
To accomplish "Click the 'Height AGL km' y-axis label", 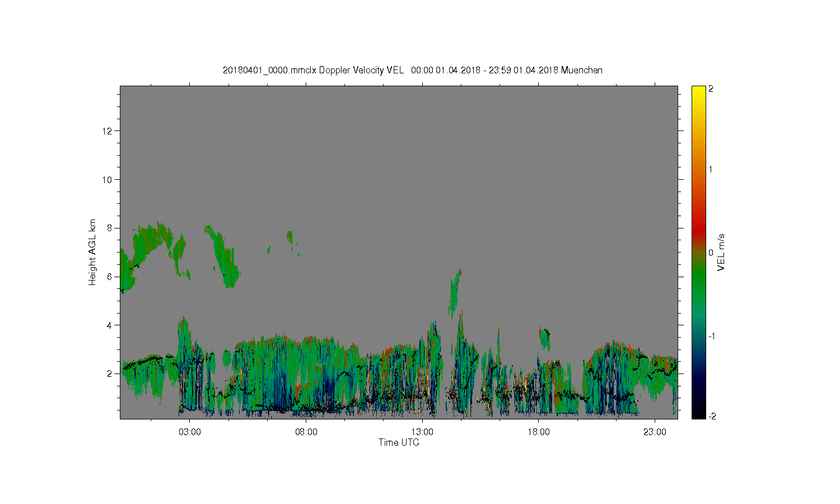I will (92, 252).
